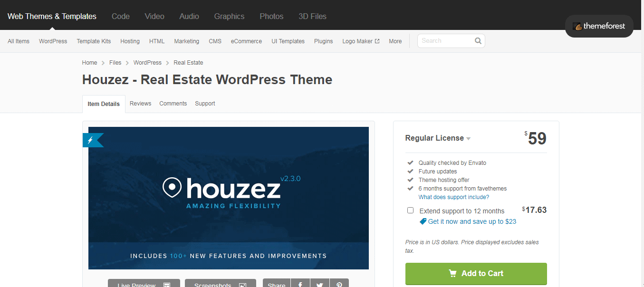Open the Regular License dropdown
This screenshot has height=287, width=644.
tap(438, 138)
